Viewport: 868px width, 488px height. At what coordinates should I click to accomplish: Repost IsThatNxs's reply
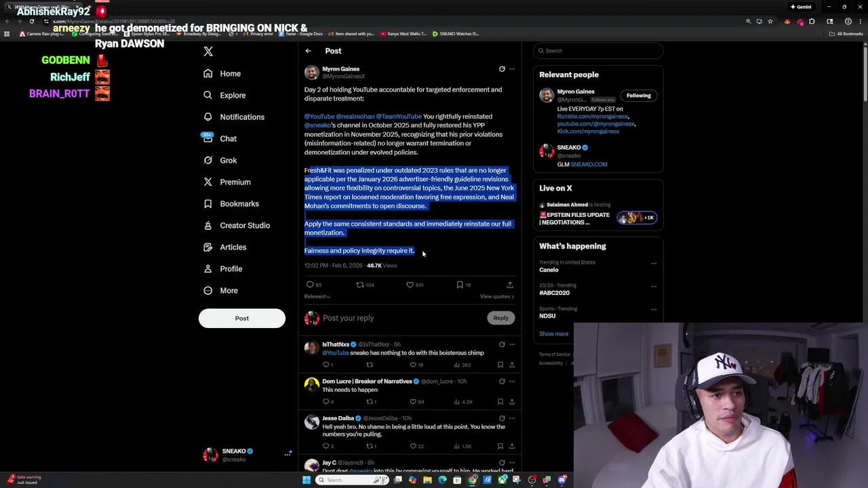pyautogui.click(x=370, y=365)
